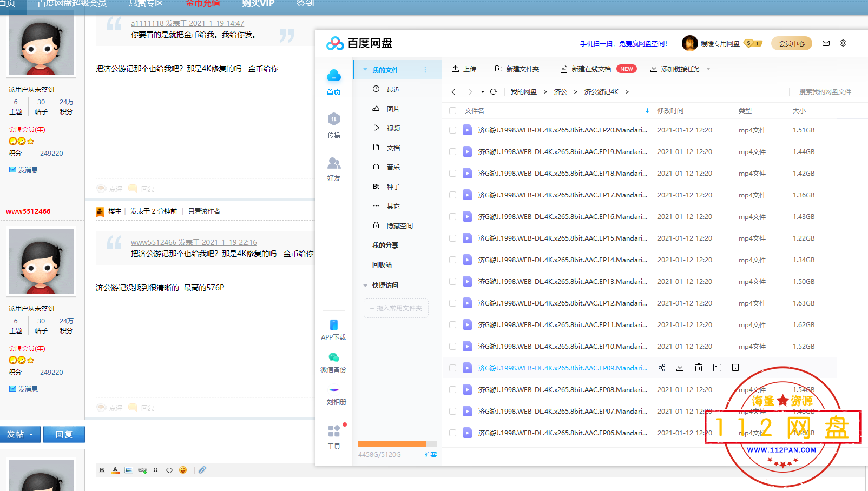Click the last action icon on the EP09 row

pyautogui.click(x=735, y=368)
